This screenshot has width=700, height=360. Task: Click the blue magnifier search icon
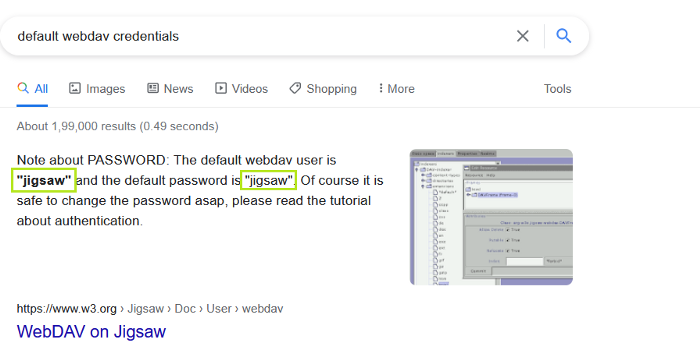[563, 36]
